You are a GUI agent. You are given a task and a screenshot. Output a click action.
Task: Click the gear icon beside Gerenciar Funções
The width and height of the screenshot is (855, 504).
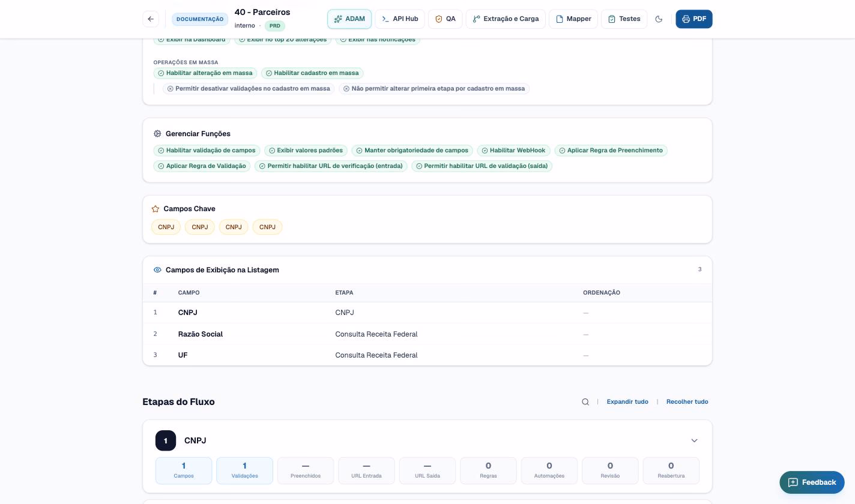[x=157, y=134]
